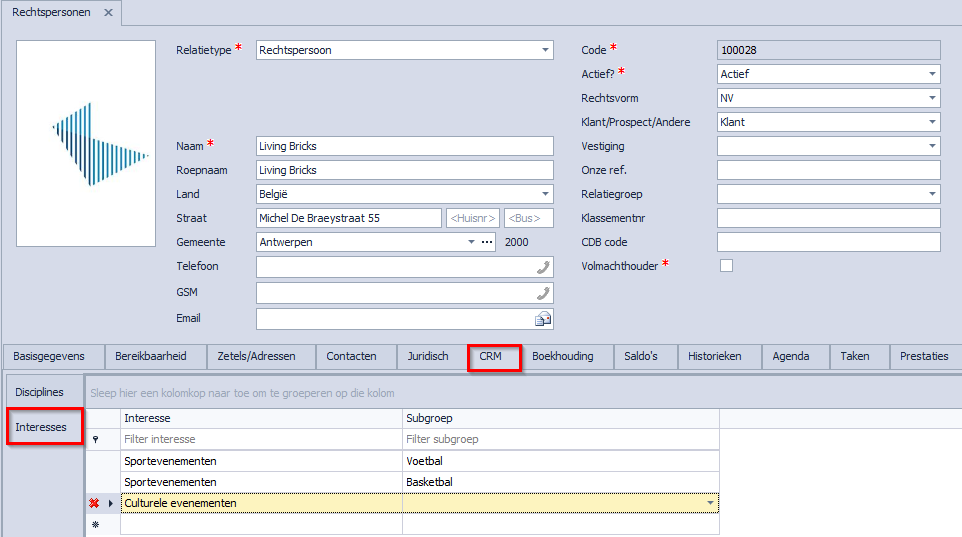Click the envelope icon in Email field
The width and height of the screenshot is (962, 537).
pos(543,319)
